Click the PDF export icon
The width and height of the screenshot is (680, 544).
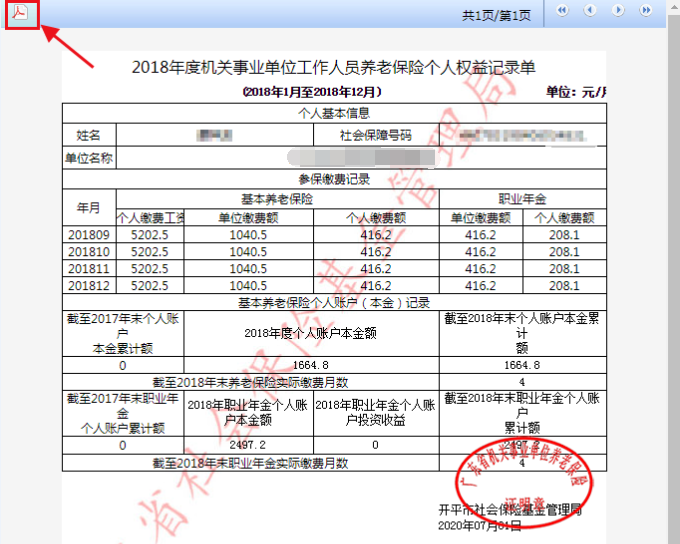click(x=19, y=13)
